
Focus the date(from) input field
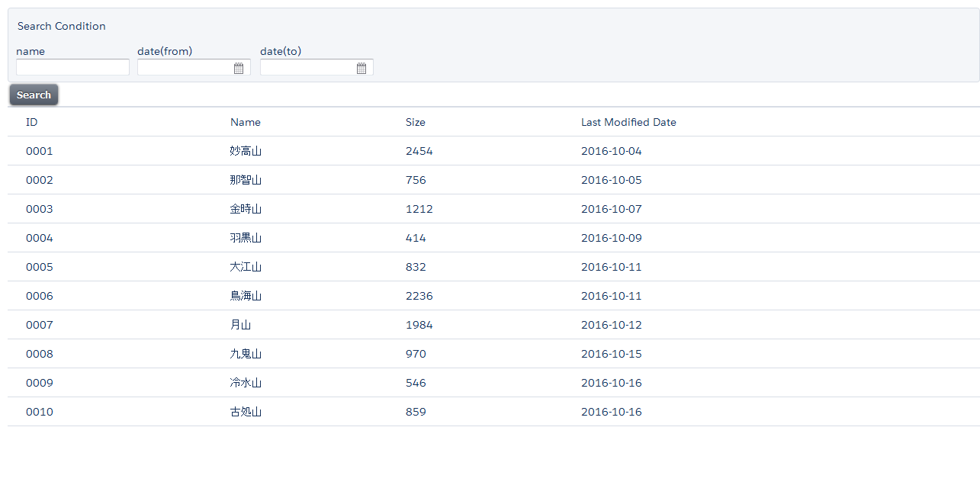coord(194,67)
